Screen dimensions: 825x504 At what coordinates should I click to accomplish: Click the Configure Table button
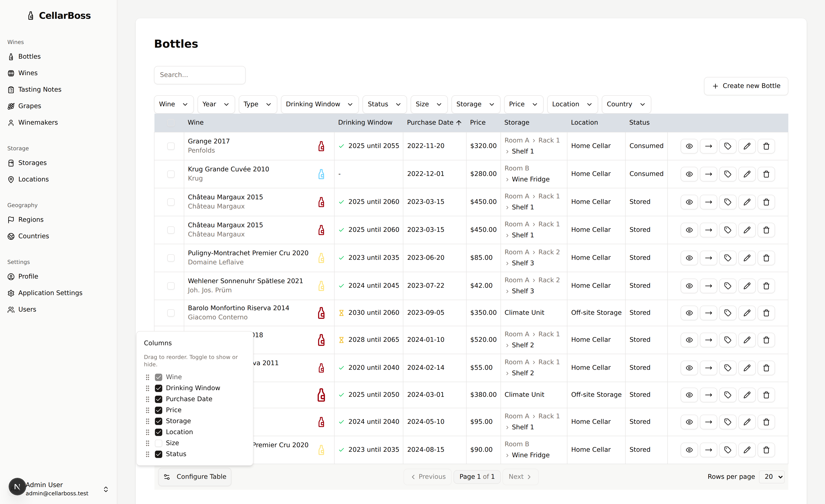pyautogui.click(x=195, y=477)
